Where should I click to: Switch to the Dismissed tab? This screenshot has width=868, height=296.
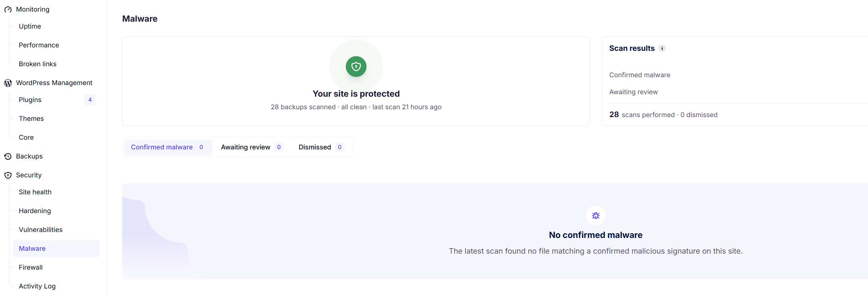[x=321, y=148]
